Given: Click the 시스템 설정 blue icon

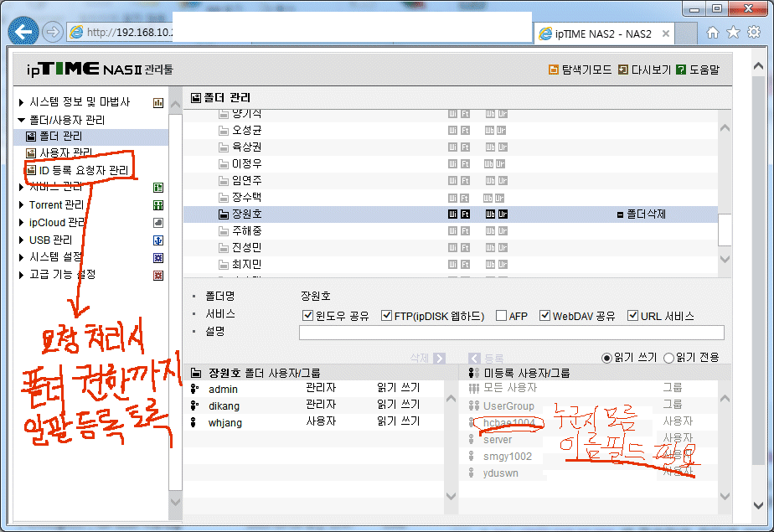Looking at the screenshot, I should [x=158, y=258].
